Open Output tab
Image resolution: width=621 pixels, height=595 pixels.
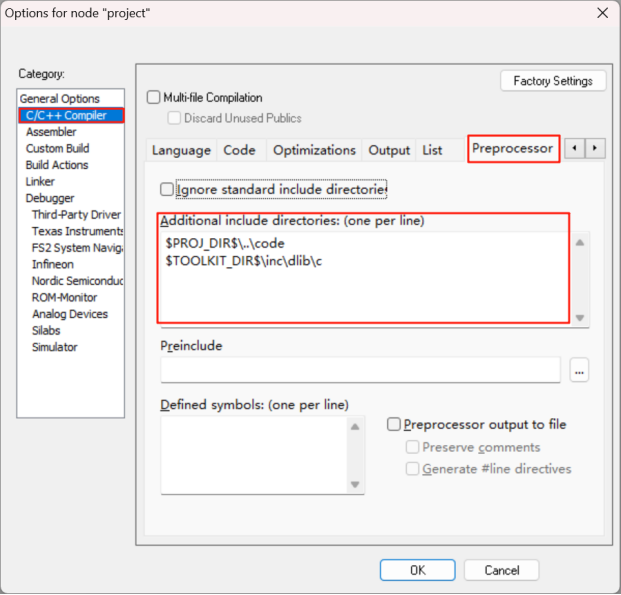click(x=389, y=150)
